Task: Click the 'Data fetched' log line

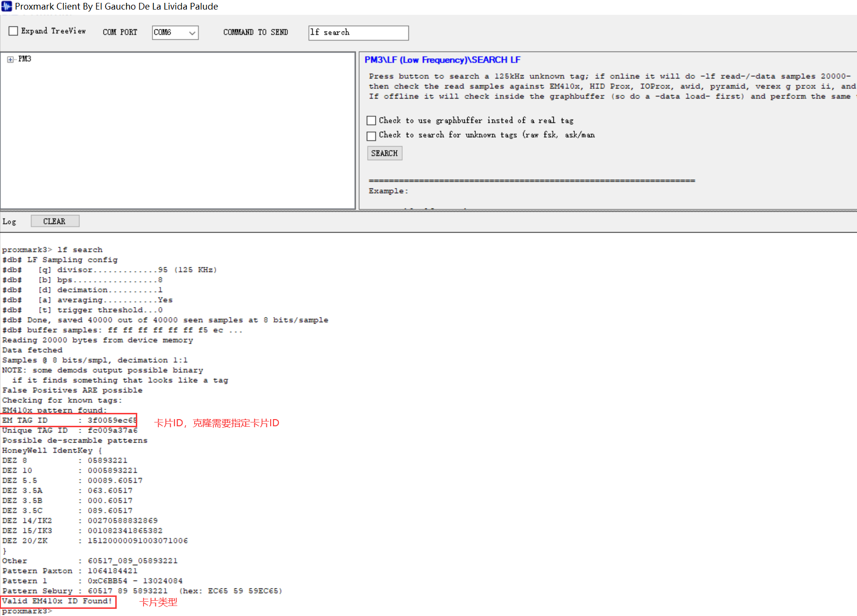Action: [x=32, y=350]
